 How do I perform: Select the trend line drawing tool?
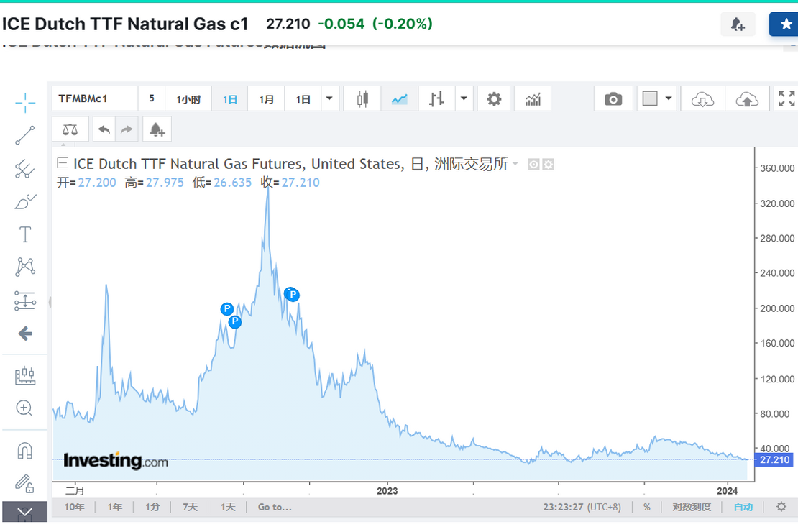(24, 136)
